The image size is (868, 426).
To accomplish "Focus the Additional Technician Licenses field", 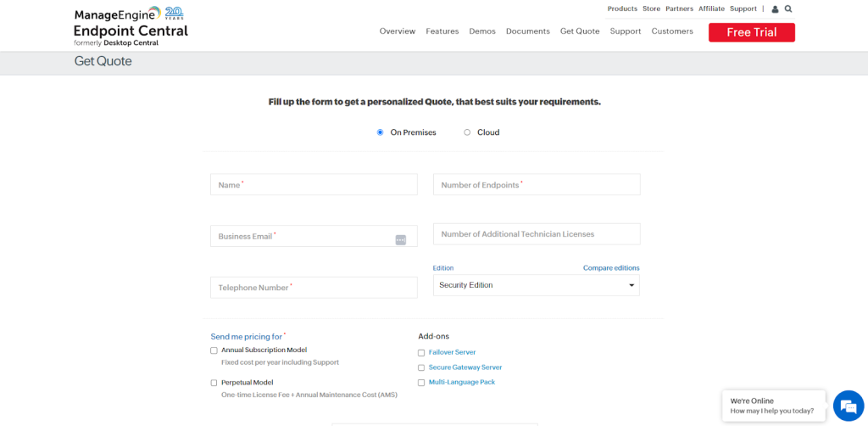I will [x=537, y=233].
